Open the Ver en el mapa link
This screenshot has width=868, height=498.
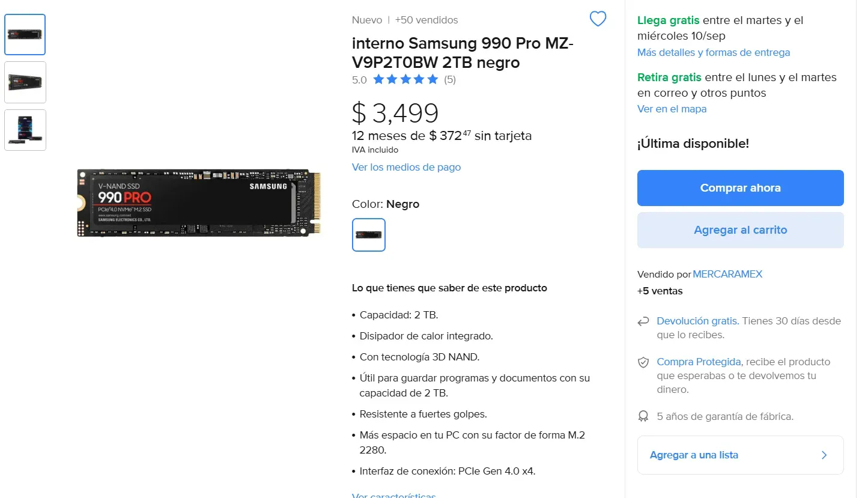(672, 109)
